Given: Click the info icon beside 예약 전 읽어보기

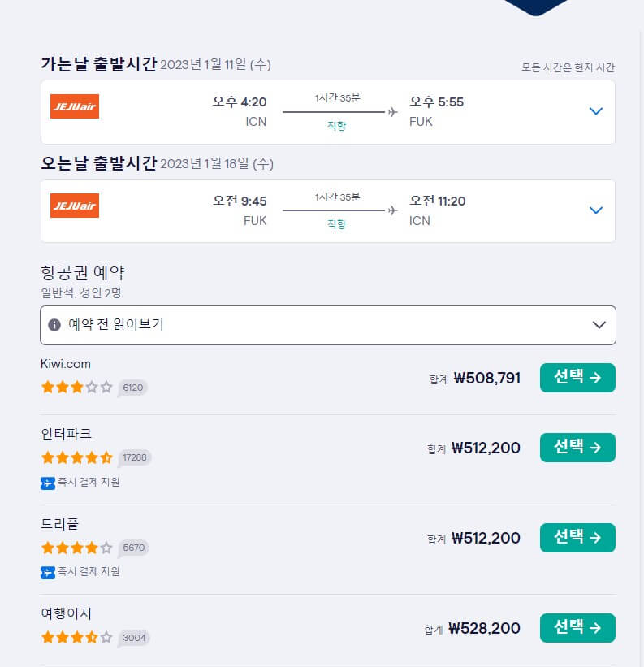Looking at the screenshot, I should pos(54,325).
